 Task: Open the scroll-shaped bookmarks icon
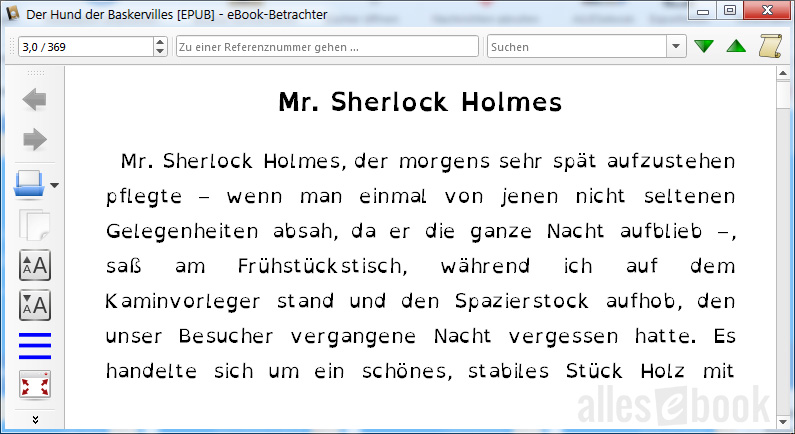click(x=771, y=46)
